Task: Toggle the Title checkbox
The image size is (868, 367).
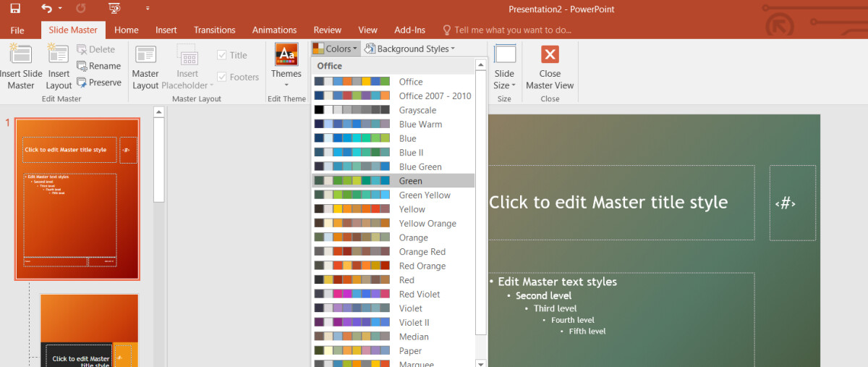Action: coord(232,55)
